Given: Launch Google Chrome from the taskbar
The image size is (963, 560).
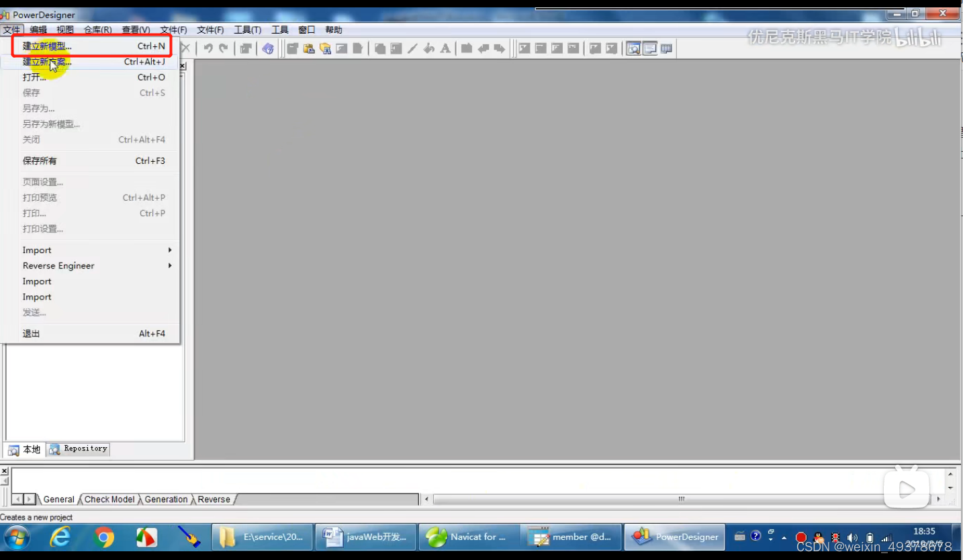Looking at the screenshot, I should coord(103,537).
